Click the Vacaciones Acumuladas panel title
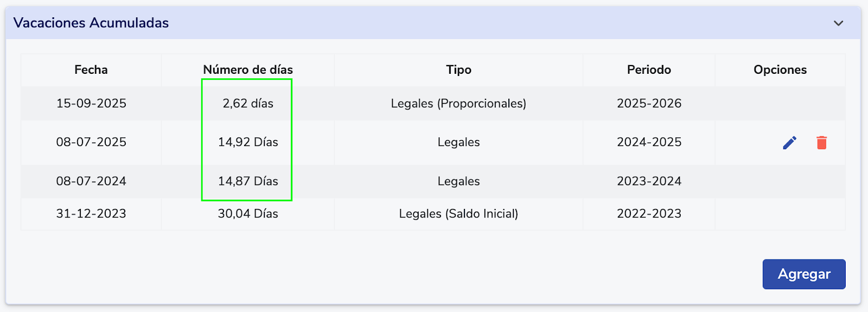Screen dimensions: 868x312 91,23
